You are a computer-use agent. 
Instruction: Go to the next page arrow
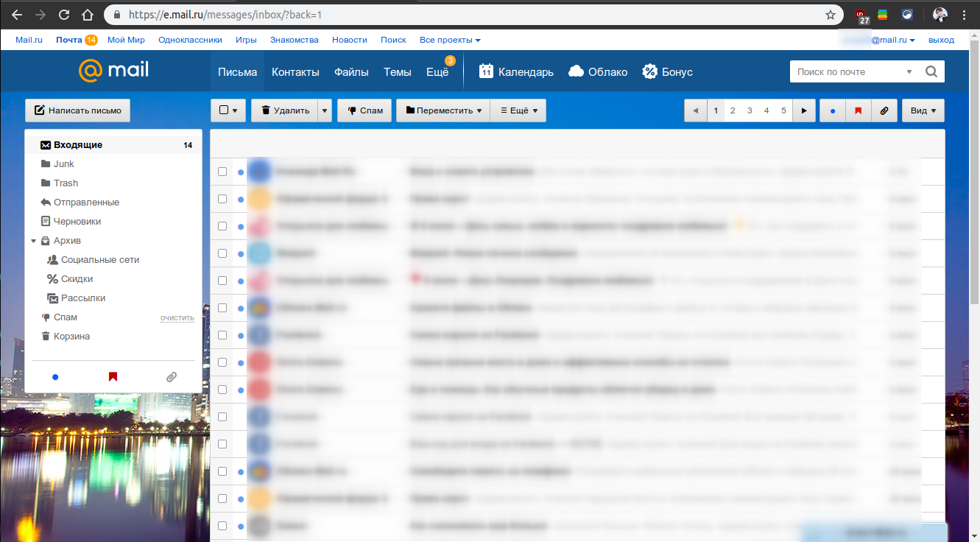tap(804, 110)
